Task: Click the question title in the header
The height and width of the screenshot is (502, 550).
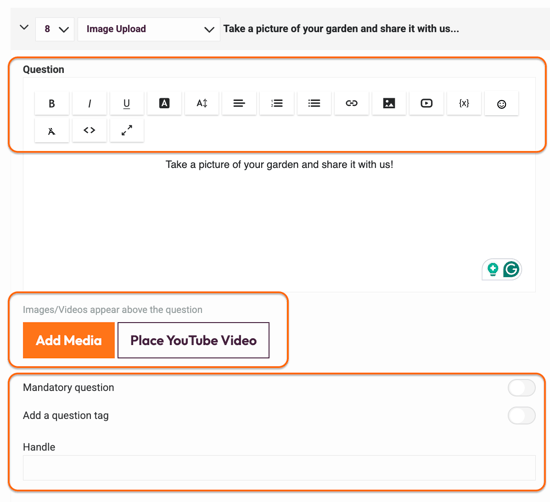Action: tap(341, 29)
